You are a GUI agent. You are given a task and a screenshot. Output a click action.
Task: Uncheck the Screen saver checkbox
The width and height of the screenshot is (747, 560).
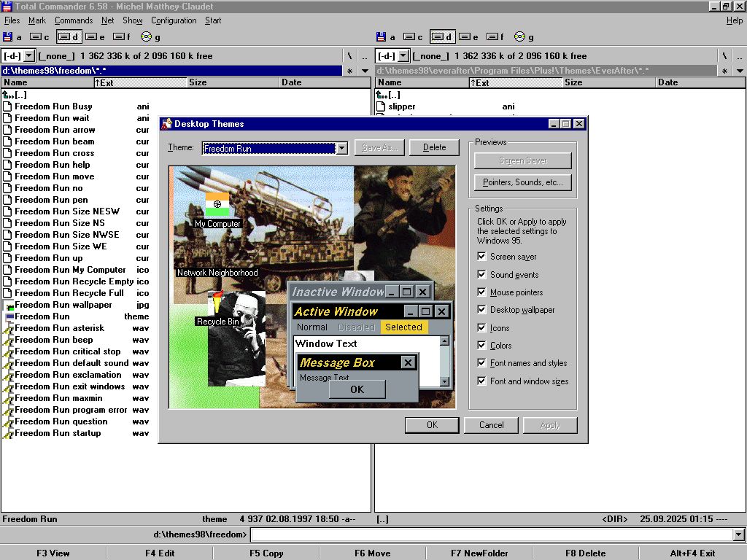[481, 257]
